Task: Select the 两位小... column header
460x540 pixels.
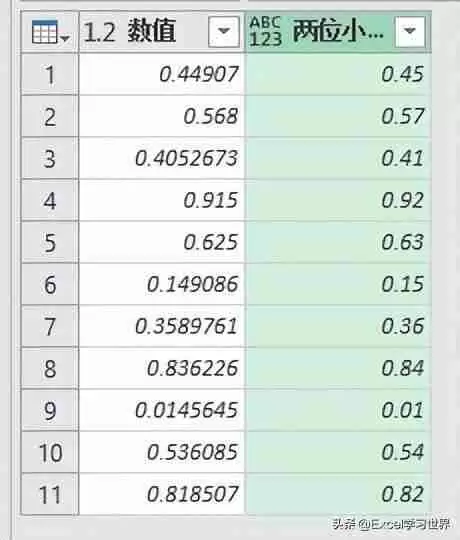Action: 338,32
